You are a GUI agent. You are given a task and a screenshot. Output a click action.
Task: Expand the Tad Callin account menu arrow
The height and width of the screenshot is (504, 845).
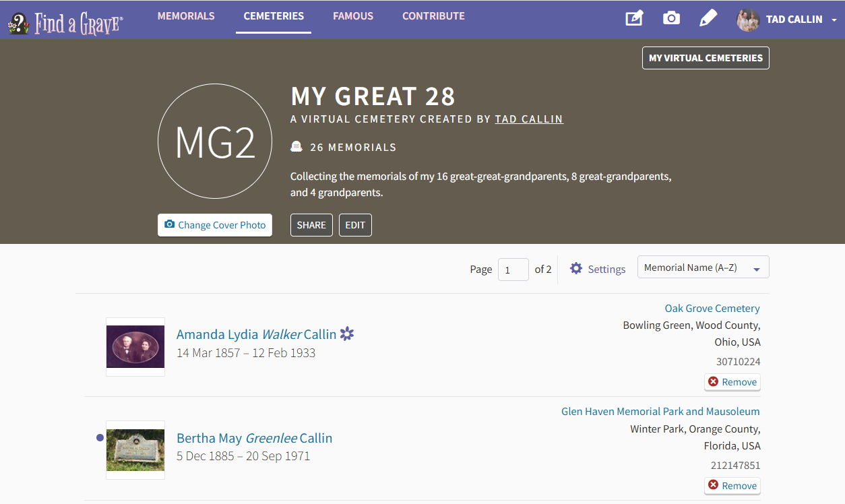click(x=834, y=20)
